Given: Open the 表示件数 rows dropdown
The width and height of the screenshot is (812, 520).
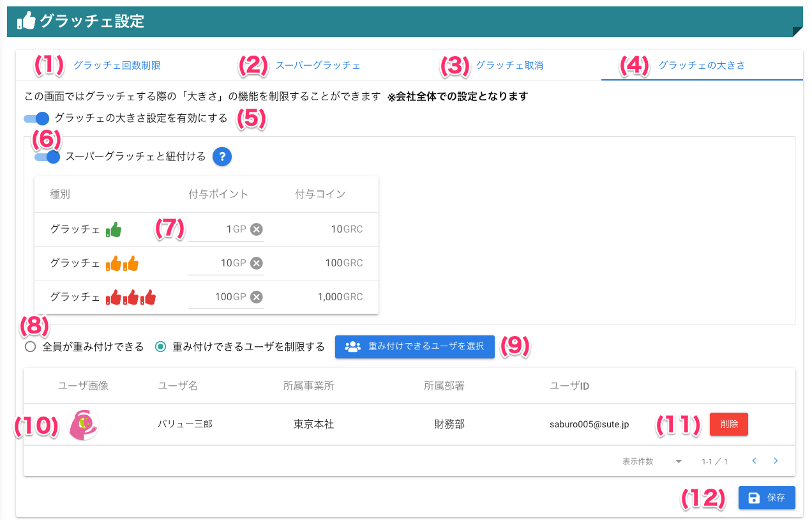Looking at the screenshot, I should pyautogui.click(x=679, y=461).
